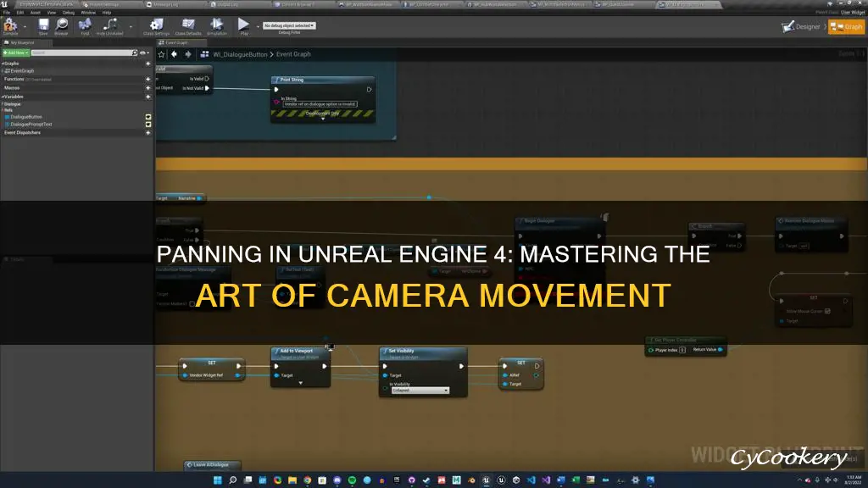Add a new graph with plus icon
Image resolution: width=868 pixels, height=488 pixels.
click(147, 64)
